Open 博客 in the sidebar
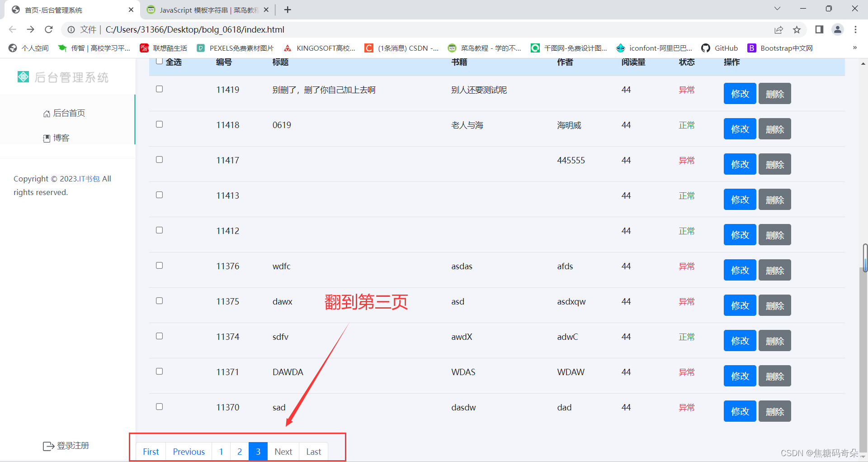Image resolution: width=868 pixels, height=462 pixels. click(x=56, y=138)
